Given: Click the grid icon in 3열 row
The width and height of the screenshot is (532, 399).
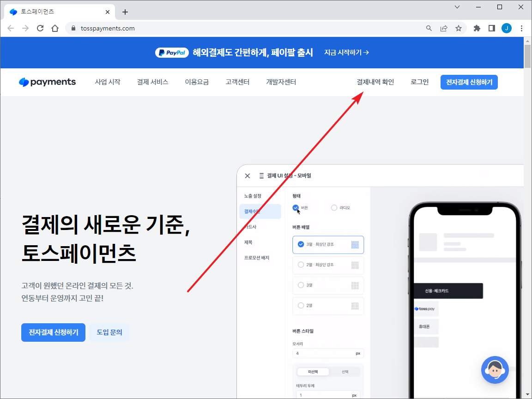Looking at the screenshot, I should (355, 285).
